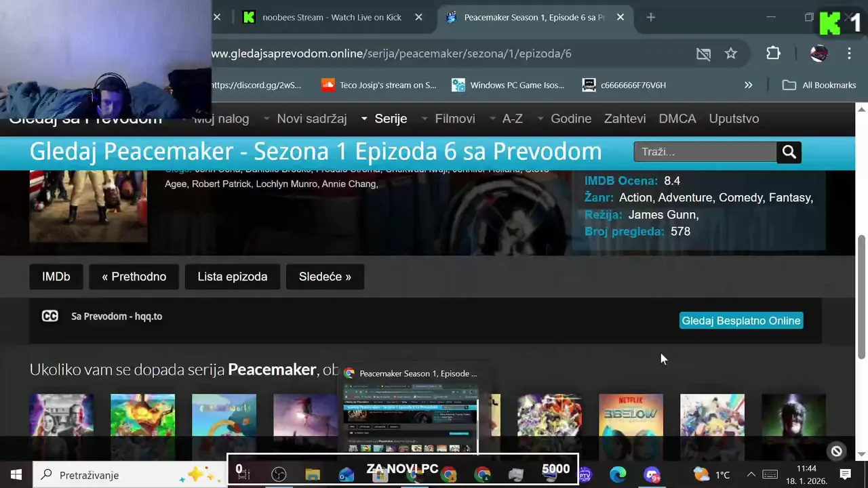Open Discord from the taskbar

click(x=652, y=474)
